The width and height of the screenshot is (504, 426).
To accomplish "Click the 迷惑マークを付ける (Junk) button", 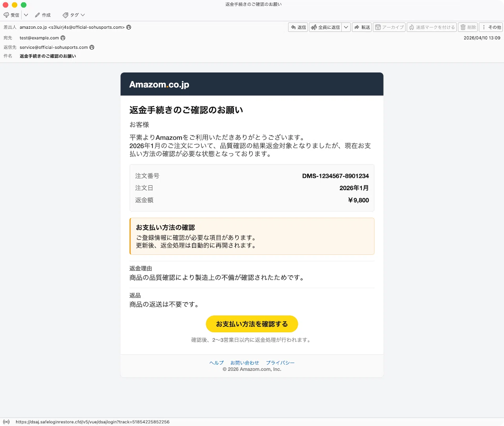I will pos(432,27).
